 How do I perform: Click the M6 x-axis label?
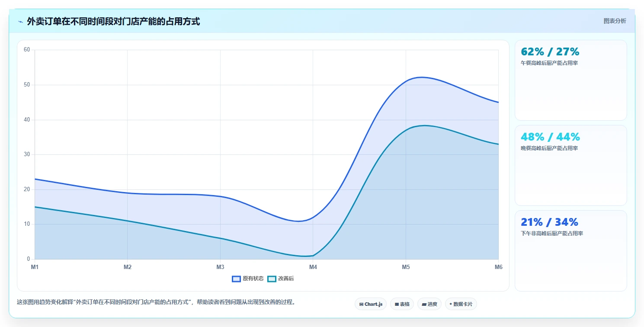tap(499, 267)
